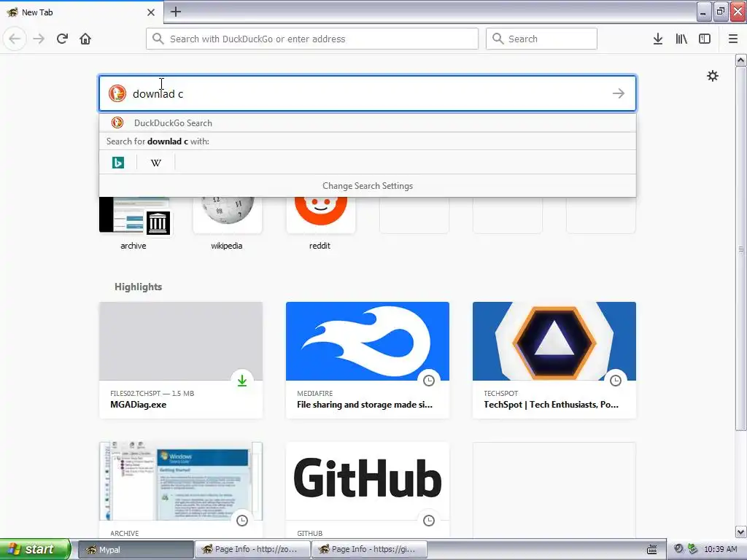
Task: Open the TechSpot highlight card
Action: point(554,360)
